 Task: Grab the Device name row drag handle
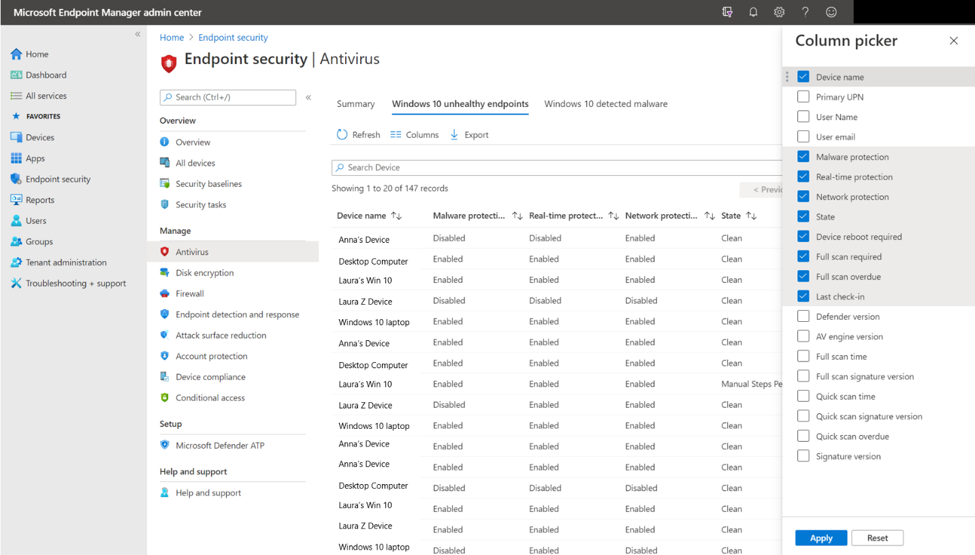coord(787,76)
